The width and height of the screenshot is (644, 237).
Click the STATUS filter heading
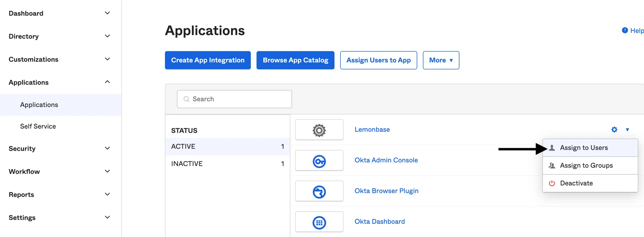(184, 130)
